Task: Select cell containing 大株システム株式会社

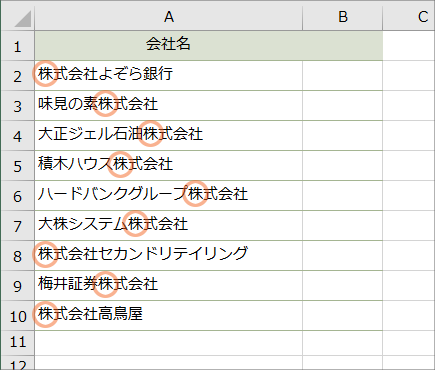Action: 168,226
